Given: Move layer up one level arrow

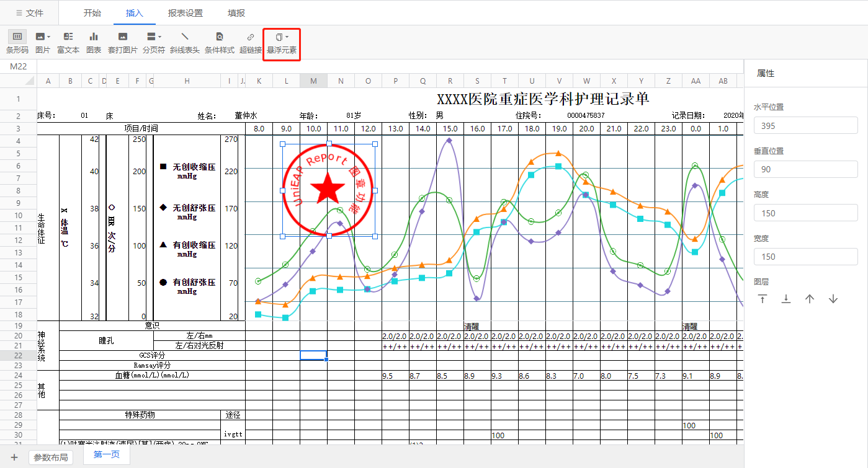Looking at the screenshot, I should tap(810, 299).
